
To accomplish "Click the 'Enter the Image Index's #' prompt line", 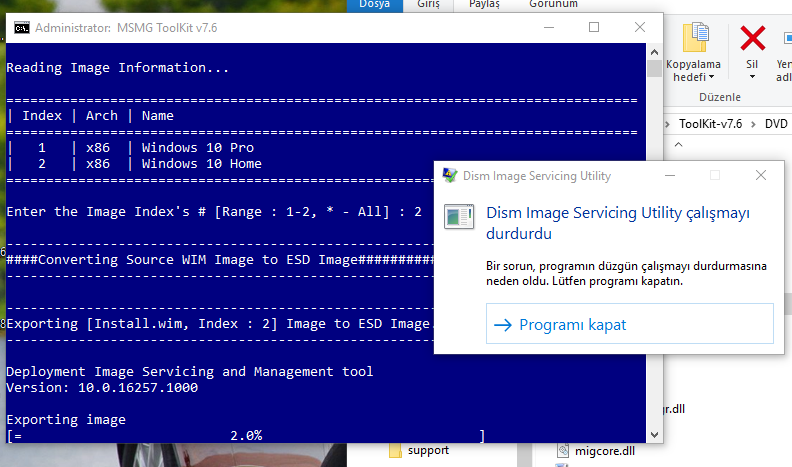I will 214,212.
